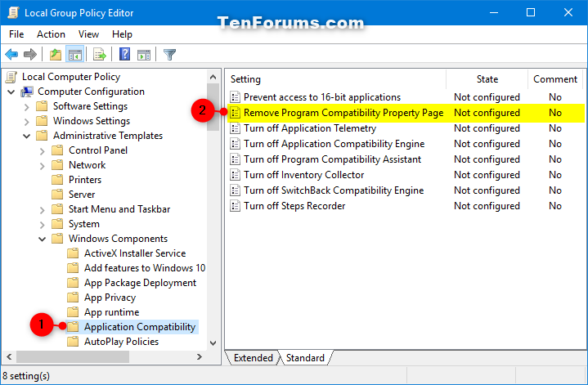Open the View menu
The width and height of the screenshot is (588, 385).
(88, 34)
